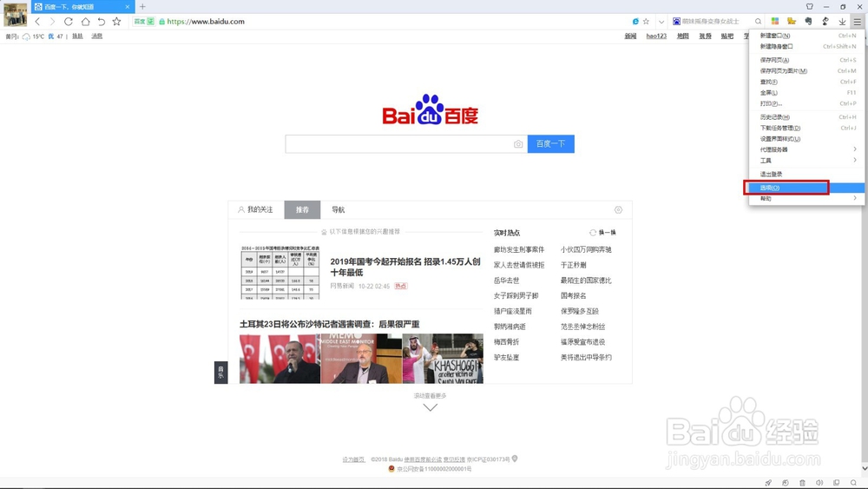Viewport: 868px width, 489px height.
Task: Click 换一换 to refresh hot topics
Action: pos(603,233)
